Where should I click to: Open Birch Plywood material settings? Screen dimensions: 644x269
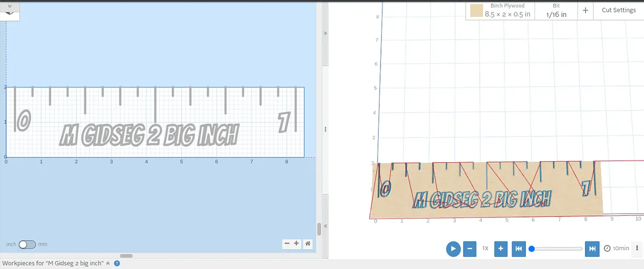500,10
